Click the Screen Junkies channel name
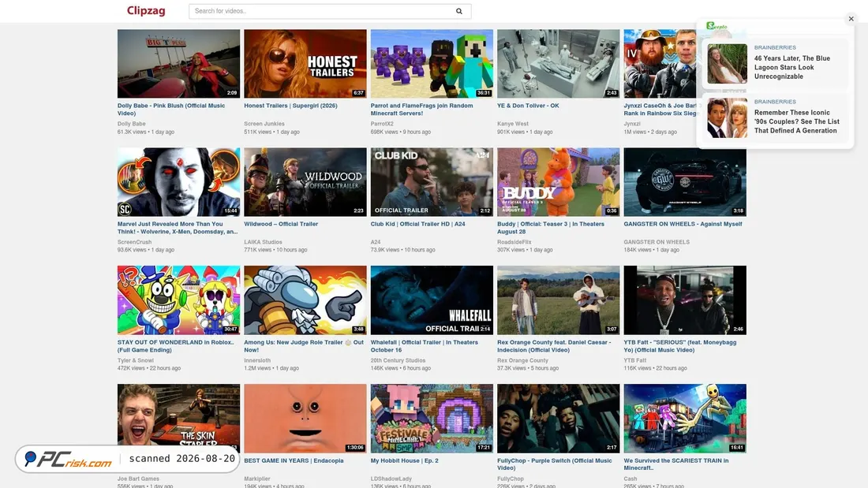The width and height of the screenshot is (868, 488). (x=264, y=124)
